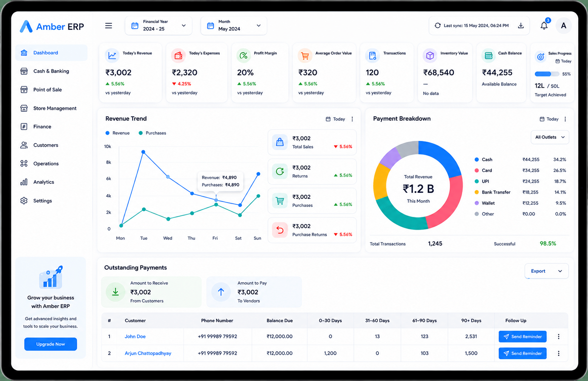Click the Returns refresh icon
The image size is (588, 381).
click(280, 171)
